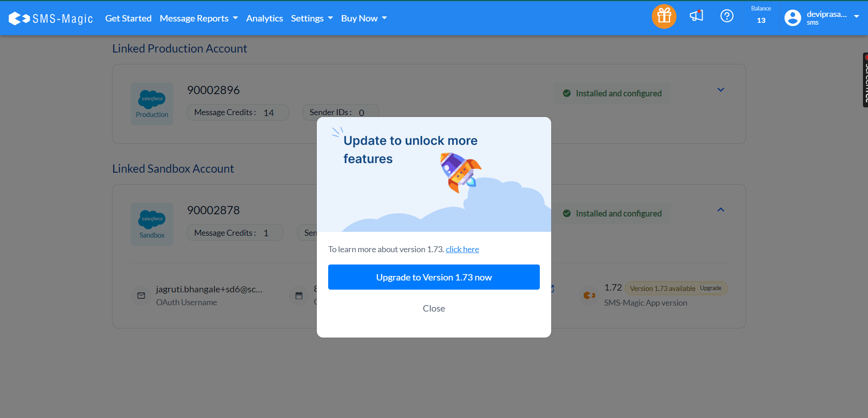
Task: Click the SMS-Magic App version icon
Action: click(589, 296)
